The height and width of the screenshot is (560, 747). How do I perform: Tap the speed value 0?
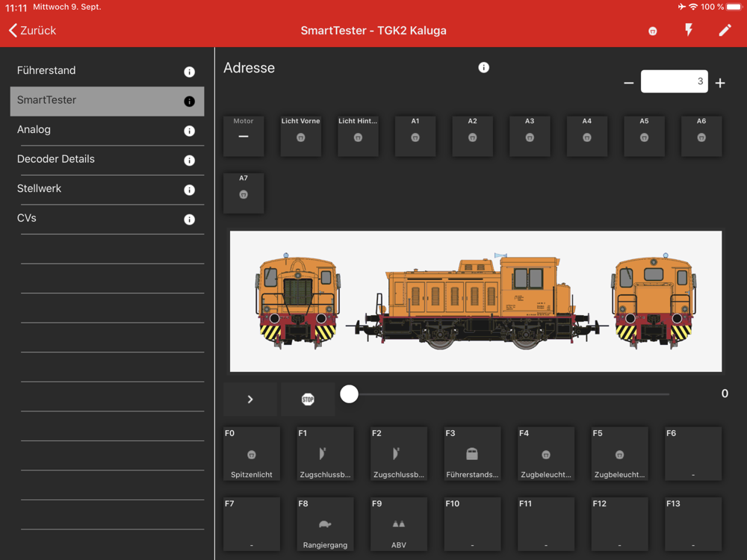pyautogui.click(x=725, y=393)
